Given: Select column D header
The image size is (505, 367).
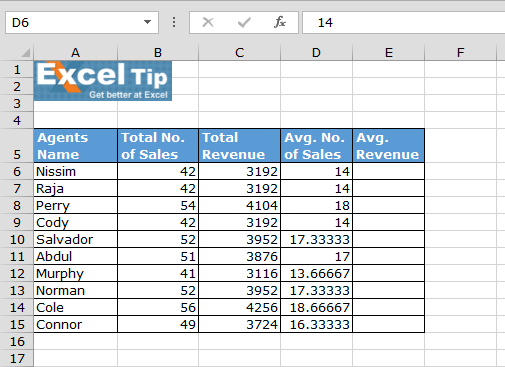Looking at the screenshot, I should pos(316,53).
